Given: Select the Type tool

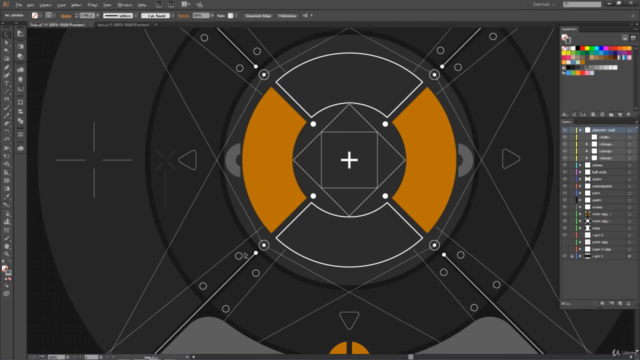Looking at the screenshot, I should coord(7,84).
